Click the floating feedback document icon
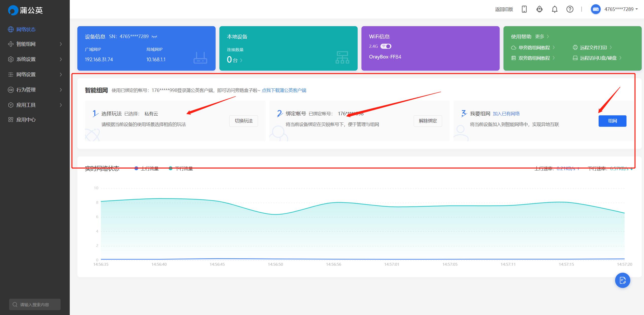The height and width of the screenshot is (315, 644). (x=622, y=280)
